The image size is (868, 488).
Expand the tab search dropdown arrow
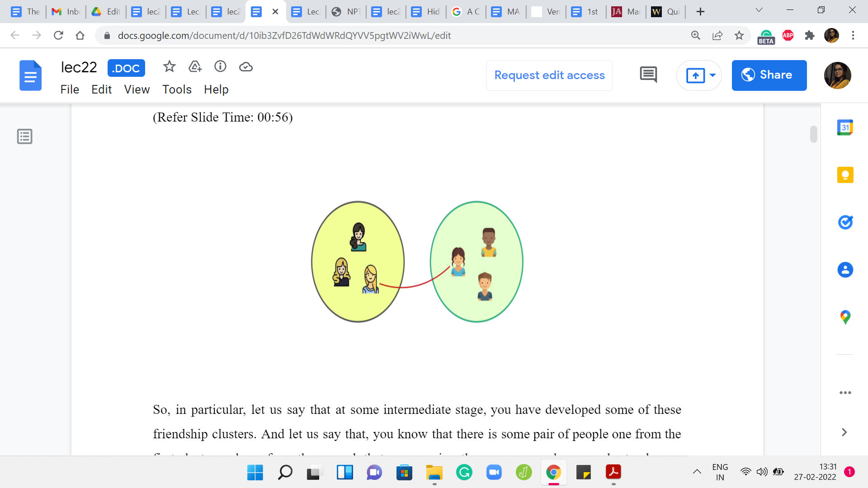(759, 10)
